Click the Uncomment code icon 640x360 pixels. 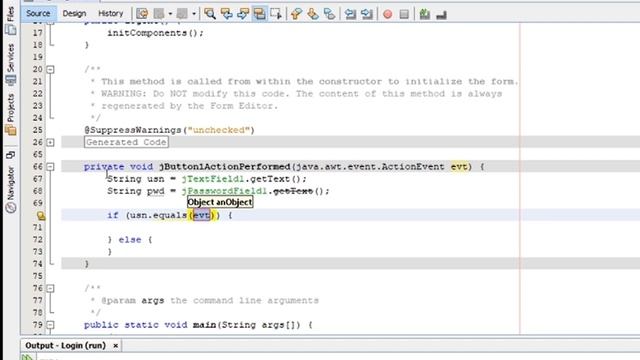tap(441, 15)
